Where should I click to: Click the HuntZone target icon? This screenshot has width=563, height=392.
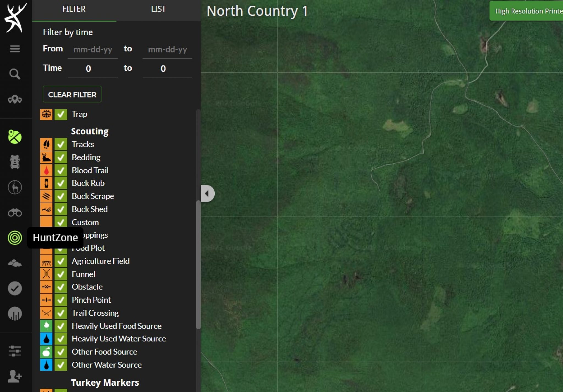point(15,238)
